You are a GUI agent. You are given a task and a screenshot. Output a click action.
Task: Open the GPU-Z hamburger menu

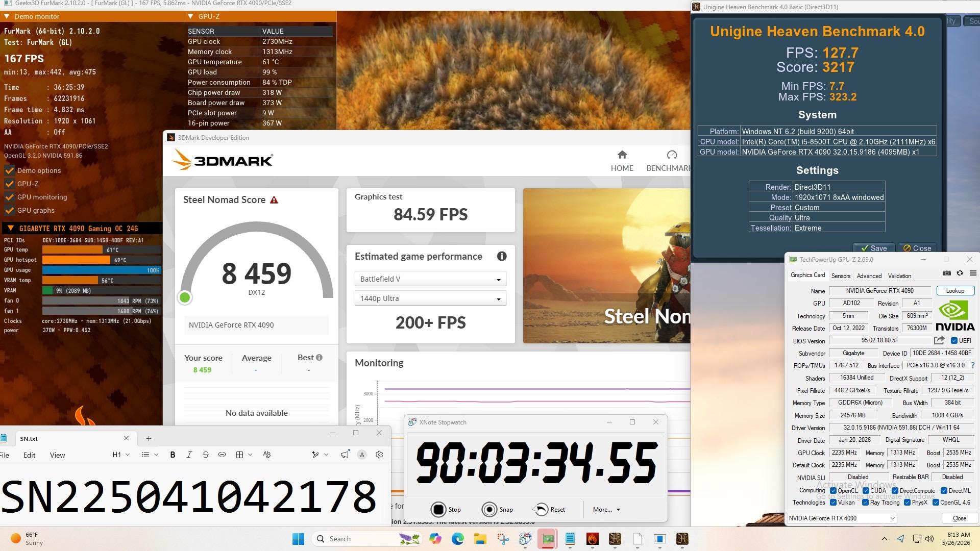pyautogui.click(x=973, y=273)
